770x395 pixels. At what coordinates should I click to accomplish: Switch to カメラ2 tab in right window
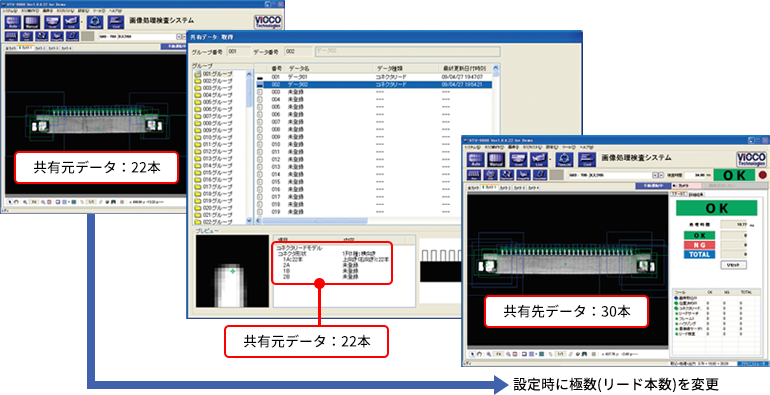click(506, 187)
